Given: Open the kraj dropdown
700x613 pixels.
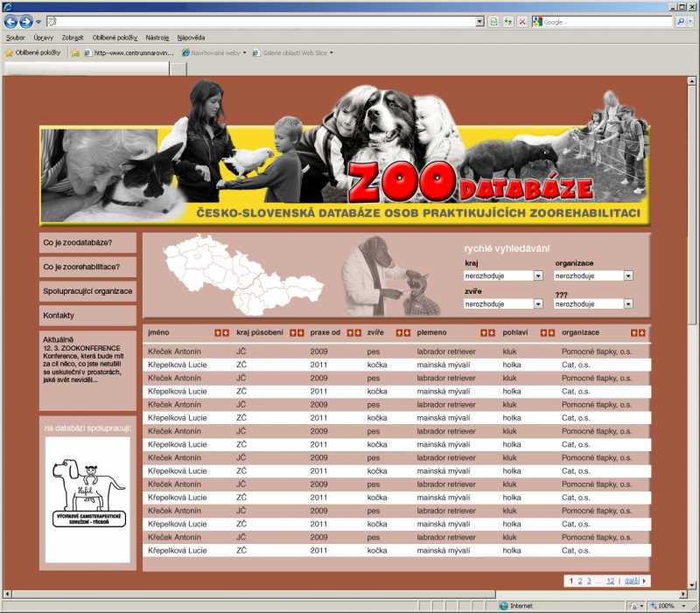Looking at the screenshot, I should [x=503, y=275].
